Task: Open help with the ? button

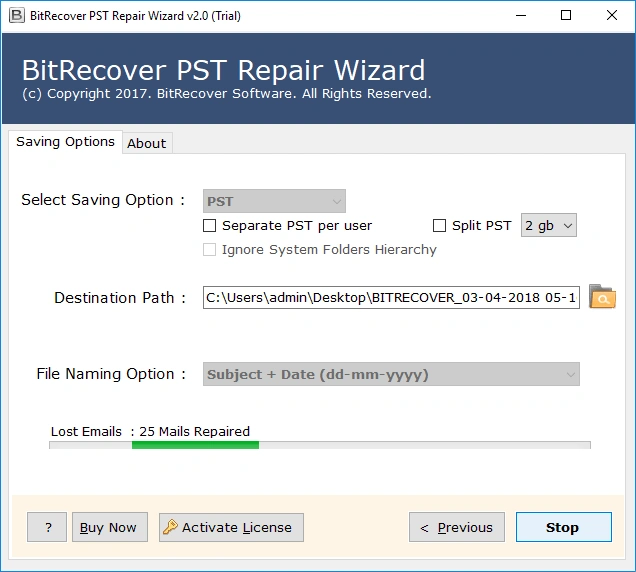Action: pyautogui.click(x=47, y=527)
